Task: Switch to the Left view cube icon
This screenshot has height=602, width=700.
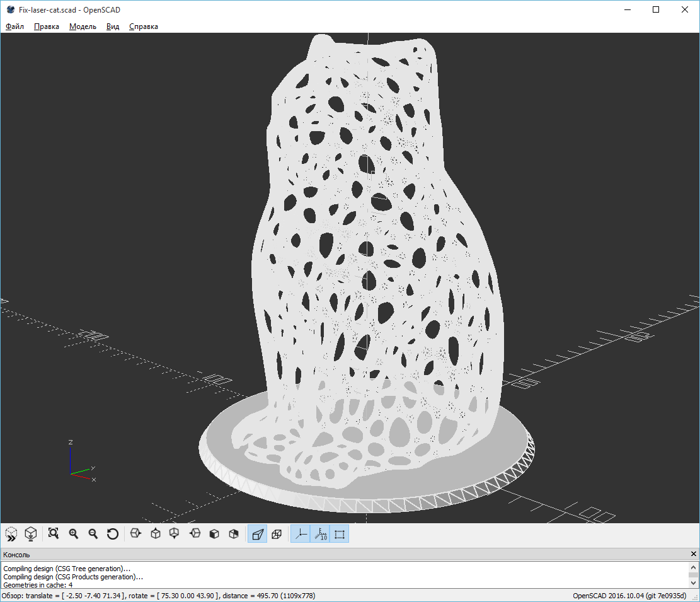Action: coord(195,534)
